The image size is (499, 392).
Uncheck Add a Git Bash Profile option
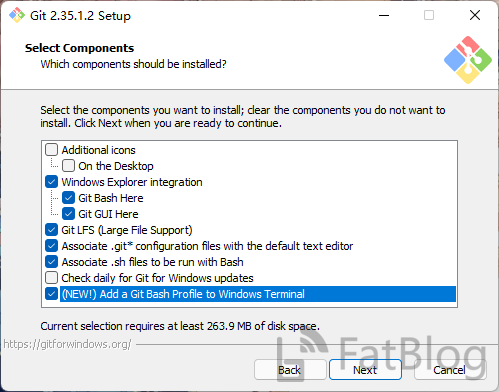click(51, 294)
